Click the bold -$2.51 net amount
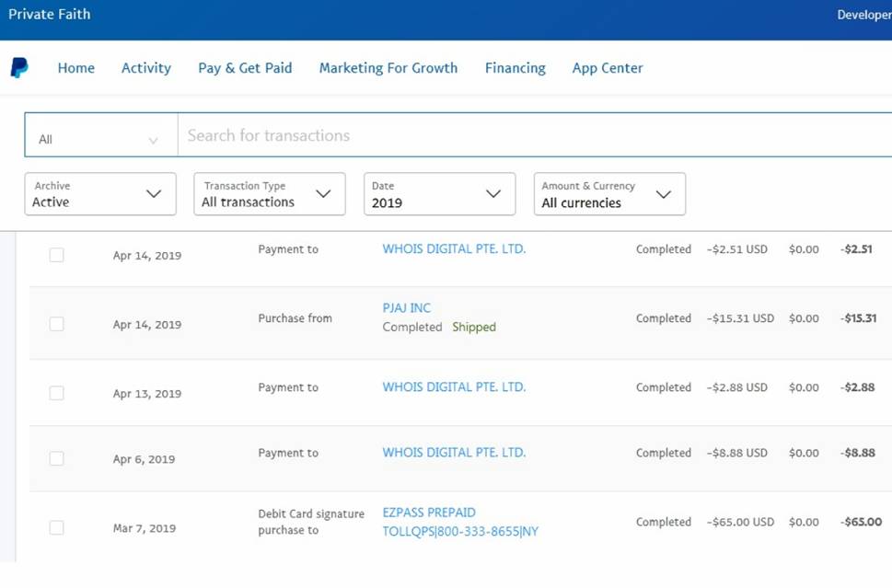The image size is (892, 588). pyautogui.click(x=856, y=249)
